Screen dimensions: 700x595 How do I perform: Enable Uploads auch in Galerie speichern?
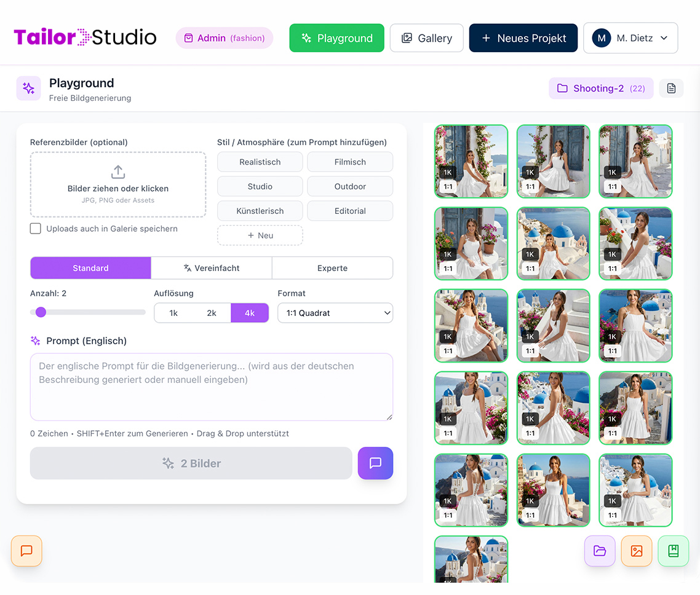click(x=36, y=229)
